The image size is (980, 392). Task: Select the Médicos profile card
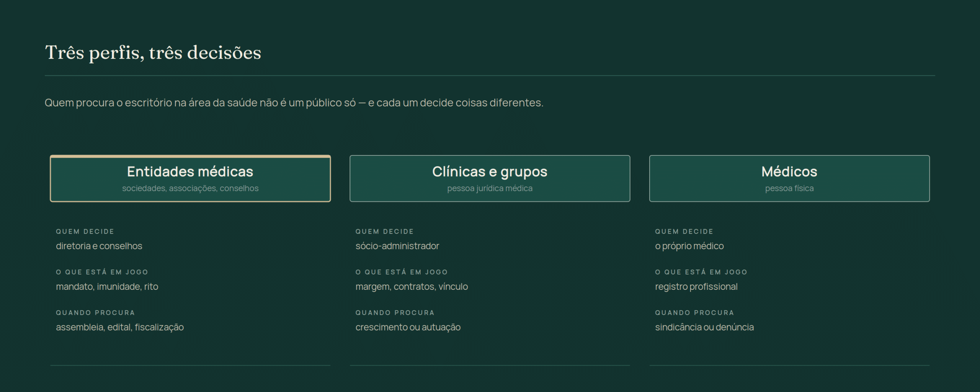(x=789, y=178)
